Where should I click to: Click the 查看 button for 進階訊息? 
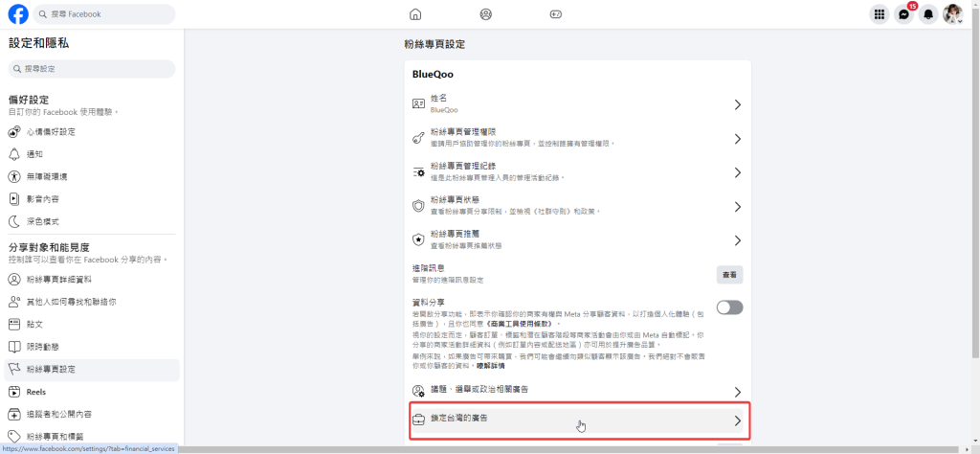click(x=729, y=275)
